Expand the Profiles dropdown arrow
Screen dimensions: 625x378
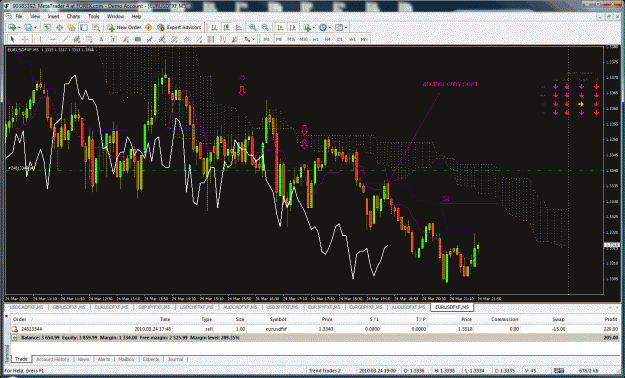35,28
